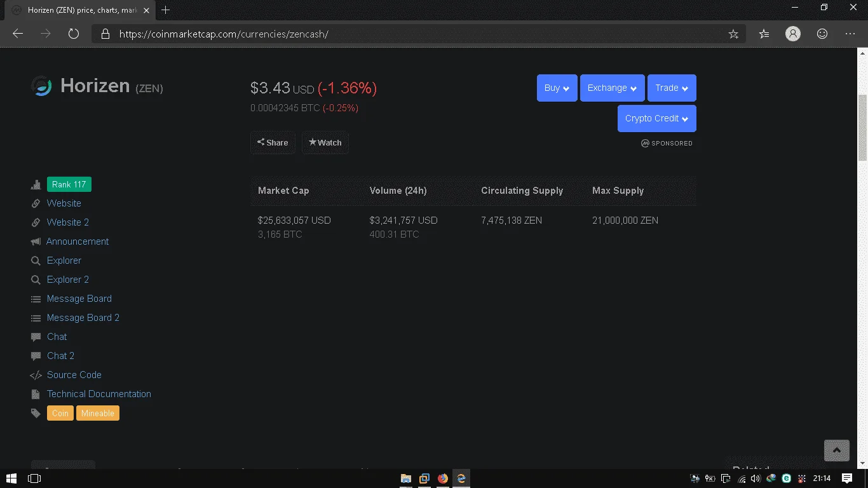Screen dimensions: 868x488
Task: Open Task View on the taskbar
Action: 34,478
